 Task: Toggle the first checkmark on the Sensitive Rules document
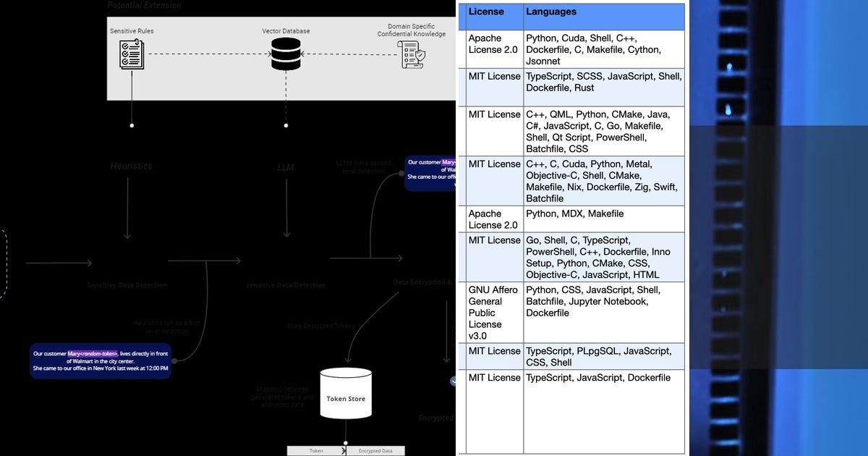click(x=124, y=46)
